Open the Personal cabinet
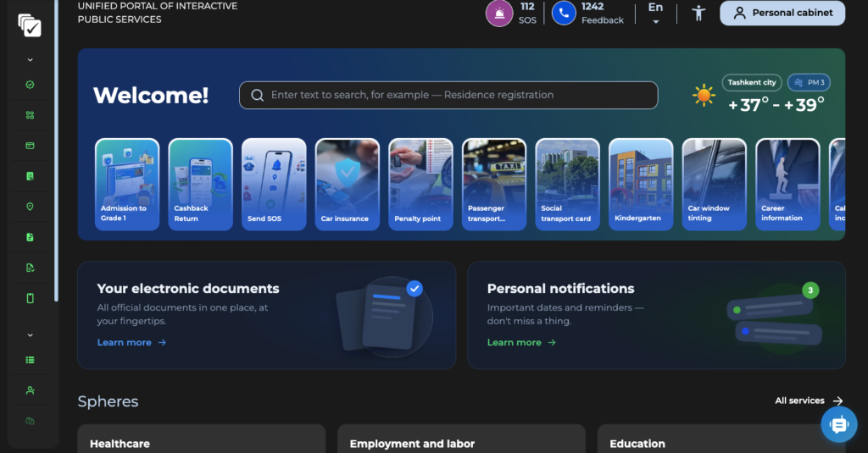Viewport: 868px width, 453px height. pos(782,13)
